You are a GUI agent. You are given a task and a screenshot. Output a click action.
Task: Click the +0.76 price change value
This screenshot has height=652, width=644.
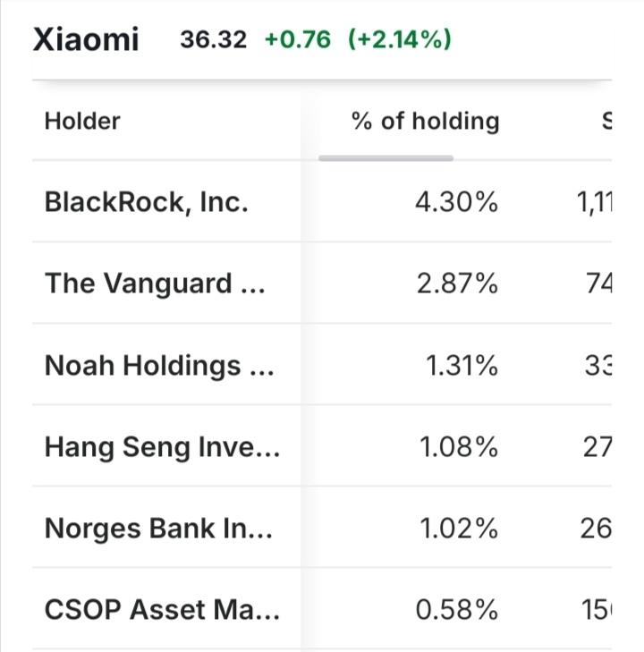(298, 40)
